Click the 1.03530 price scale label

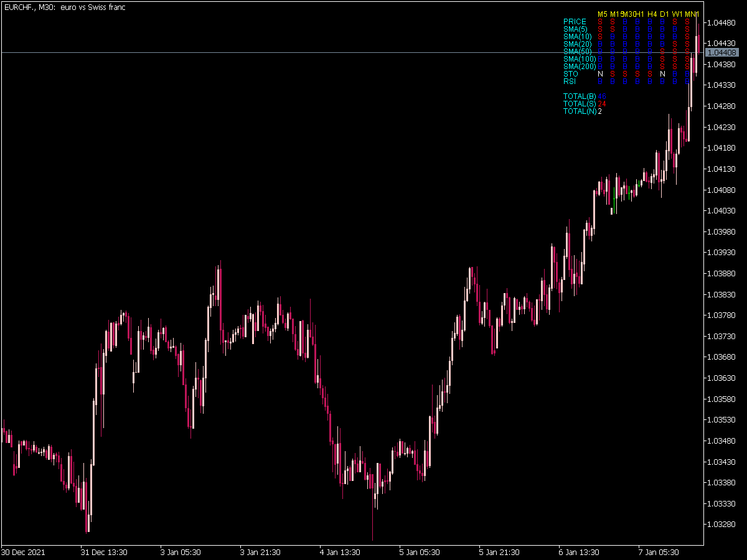[x=720, y=420]
